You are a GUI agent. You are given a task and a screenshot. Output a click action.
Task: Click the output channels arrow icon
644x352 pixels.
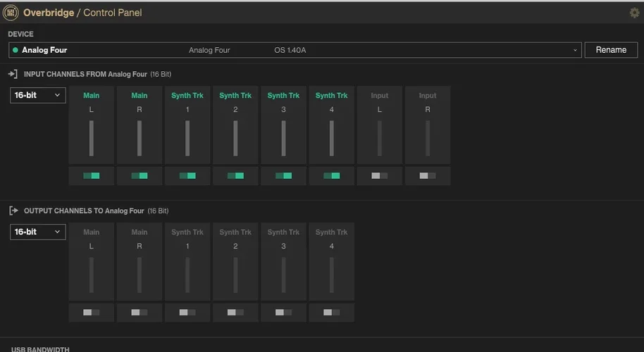tap(13, 211)
